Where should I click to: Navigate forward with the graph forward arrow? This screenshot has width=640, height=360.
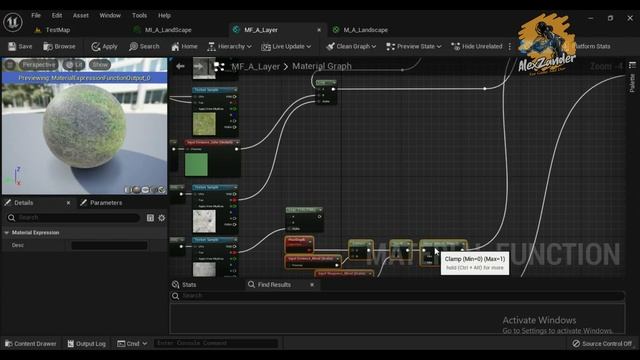point(198,66)
